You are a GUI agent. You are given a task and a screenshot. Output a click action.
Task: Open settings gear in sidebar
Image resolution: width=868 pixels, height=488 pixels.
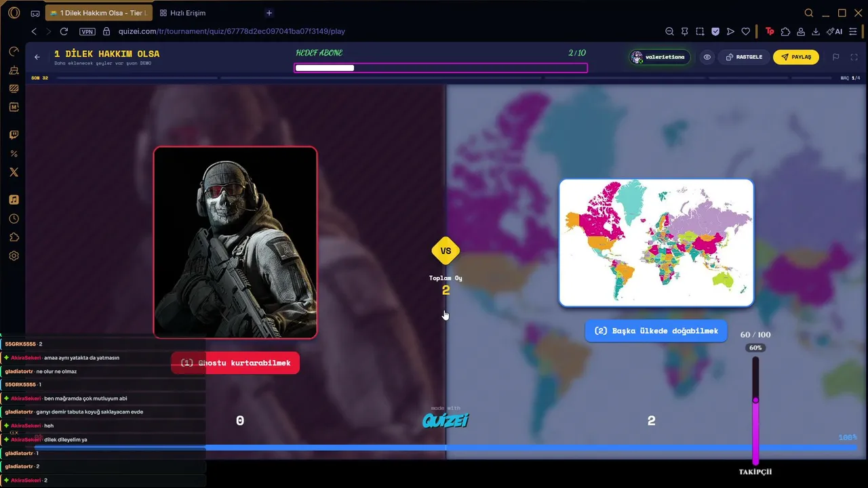click(14, 256)
